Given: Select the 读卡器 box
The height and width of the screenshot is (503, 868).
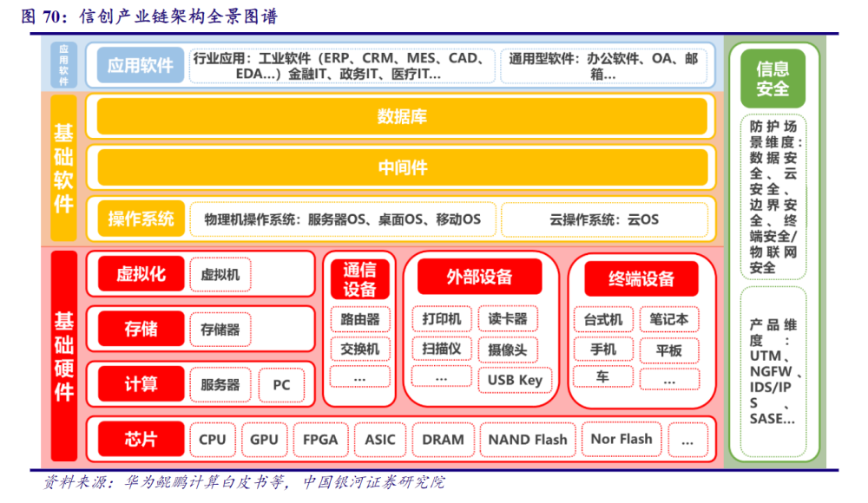Looking at the screenshot, I should 508,319.
